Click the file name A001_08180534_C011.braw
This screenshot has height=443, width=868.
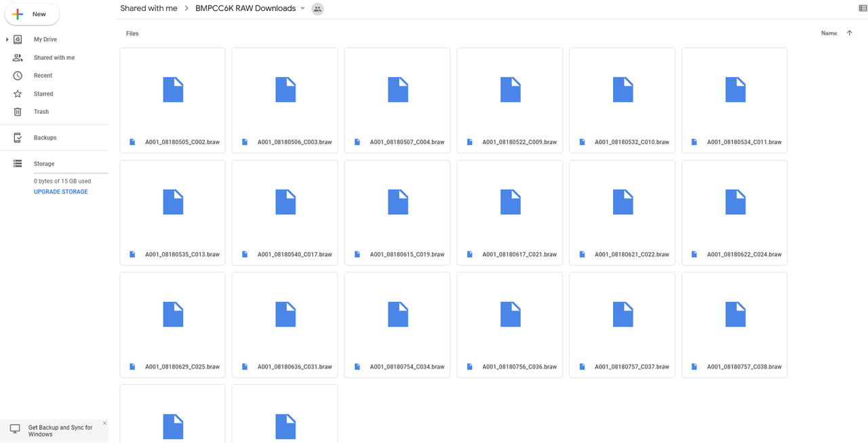point(745,142)
